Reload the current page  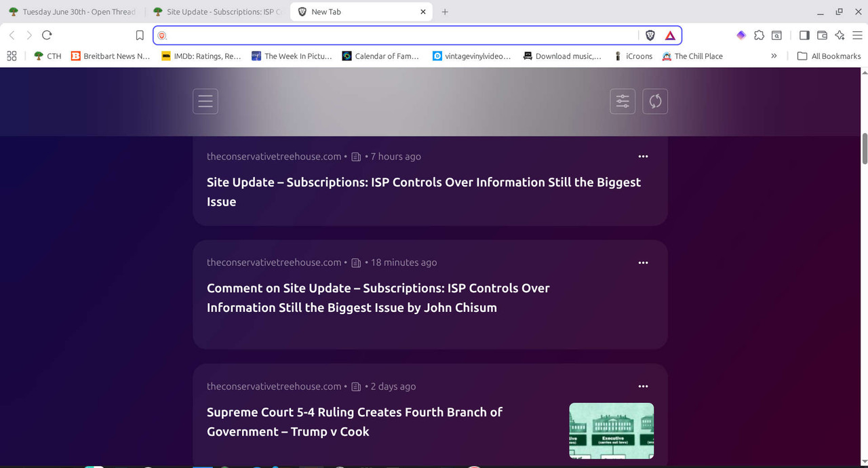click(47, 35)
